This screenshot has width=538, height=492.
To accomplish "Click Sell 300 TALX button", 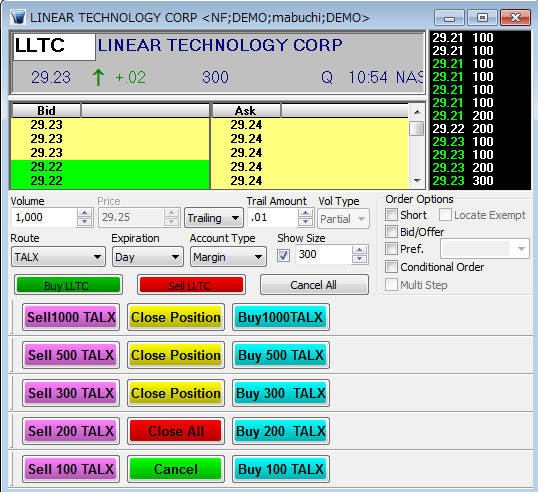I will pyautogui.click(x=71, y=393).
